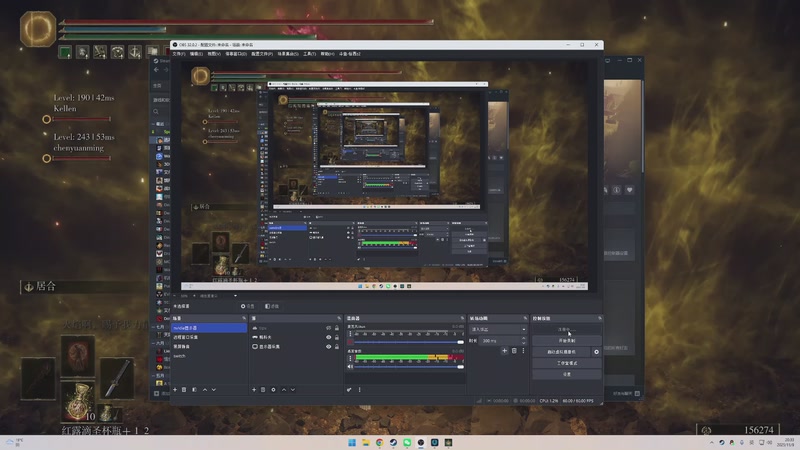Screen dimensions: 800x450
Task: Open properties of the selected source (gear icon)
Action: click(274, 389)
